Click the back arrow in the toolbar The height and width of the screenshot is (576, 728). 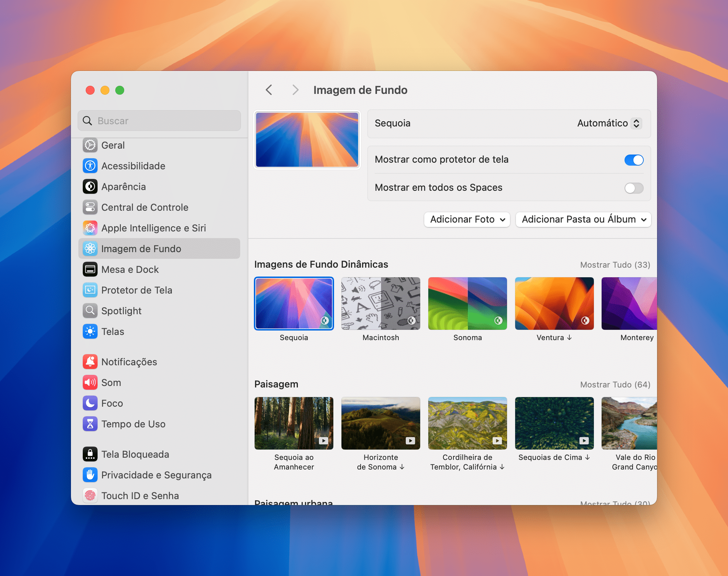click(x=269, y=90)
